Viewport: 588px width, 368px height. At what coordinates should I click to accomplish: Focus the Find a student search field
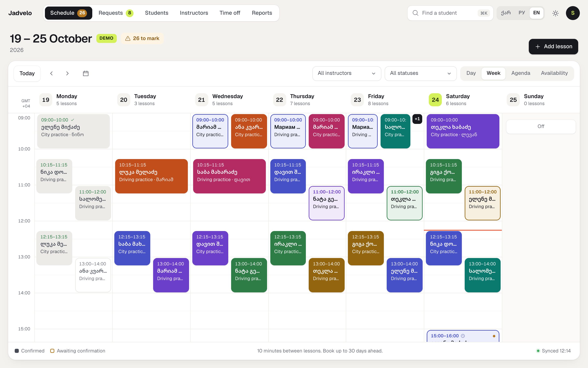click(x=450, y=13)
